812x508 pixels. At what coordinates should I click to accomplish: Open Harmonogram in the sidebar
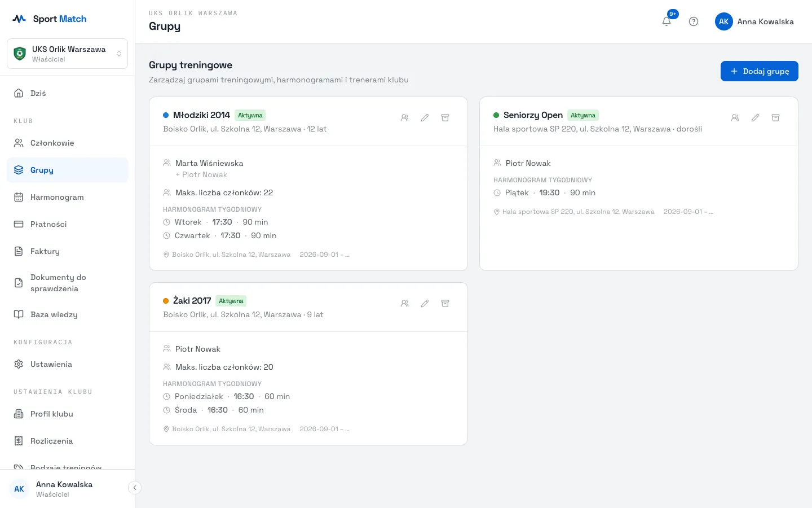pyautogui.click(x=67, y=197)
